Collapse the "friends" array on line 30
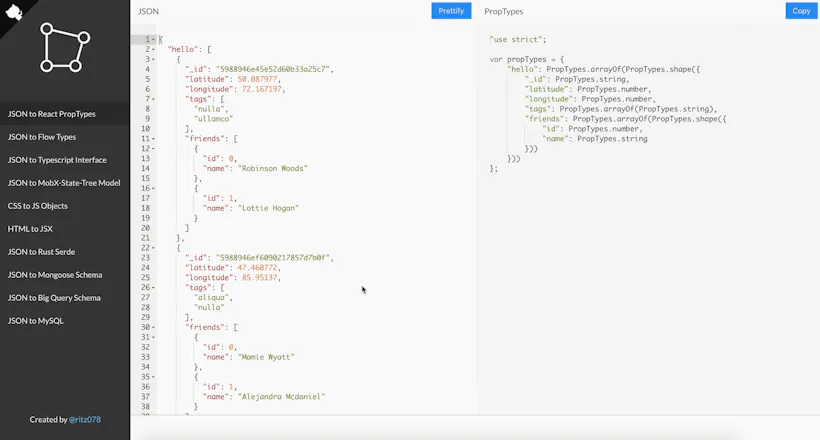Viewport: 820px width, 440px height. coord(153,328)
